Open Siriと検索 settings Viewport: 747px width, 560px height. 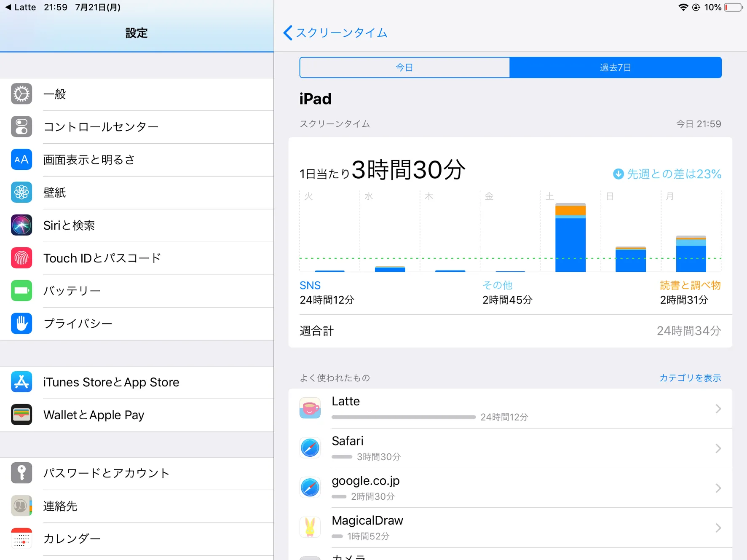point(137,226)
